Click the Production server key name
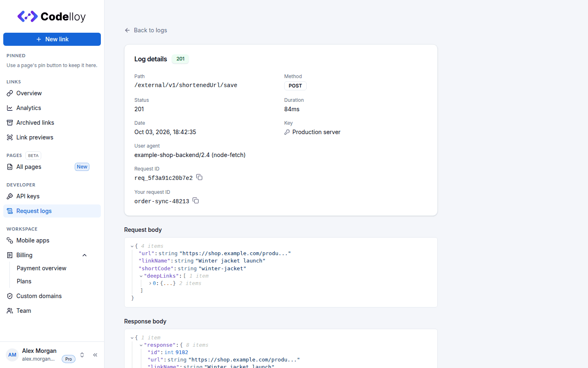The height and width of the screenshot is (368, 588). pyautogui.click(x=316, y=132)
